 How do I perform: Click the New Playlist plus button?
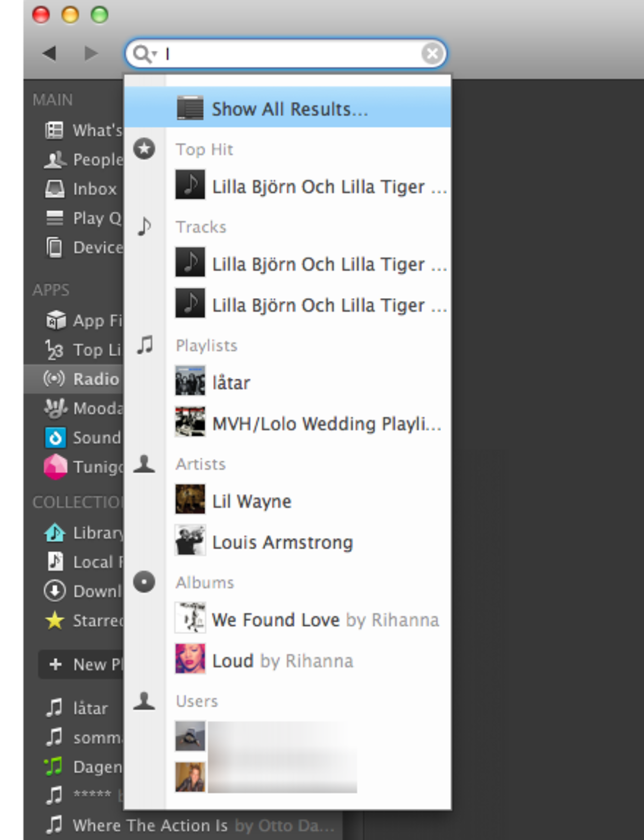point(55,664)
